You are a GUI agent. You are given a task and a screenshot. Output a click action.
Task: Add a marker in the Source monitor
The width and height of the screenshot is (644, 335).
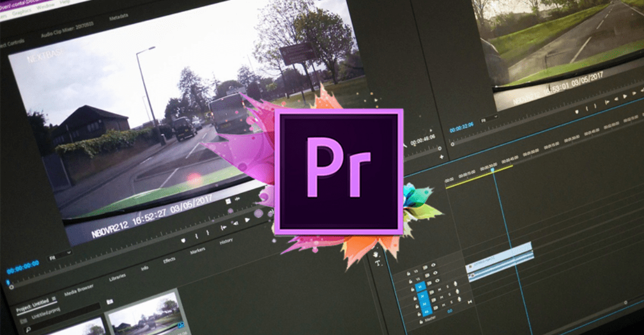(x=183, y=240)
